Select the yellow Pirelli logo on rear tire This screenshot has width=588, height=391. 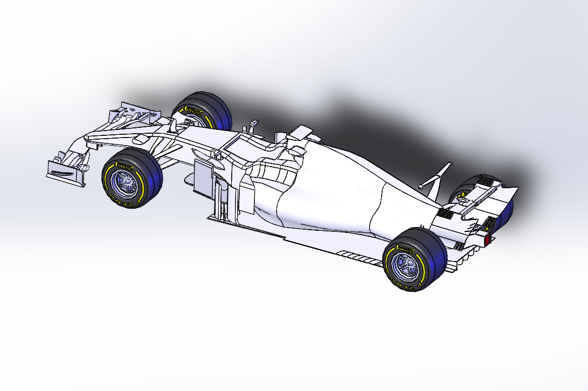tap(405, 248)
